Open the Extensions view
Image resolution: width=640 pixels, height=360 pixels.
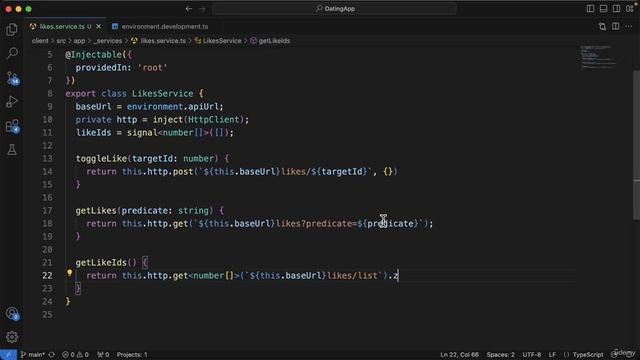click(x=12, y=126)
